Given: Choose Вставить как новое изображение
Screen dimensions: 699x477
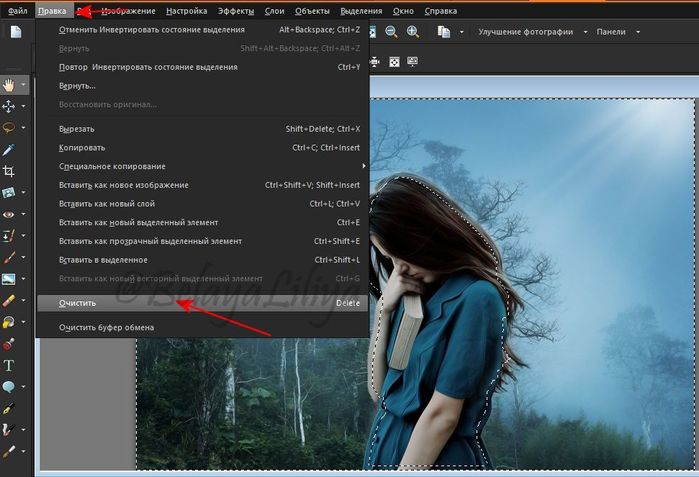Looking at the screenshot, I should point(203,185).
